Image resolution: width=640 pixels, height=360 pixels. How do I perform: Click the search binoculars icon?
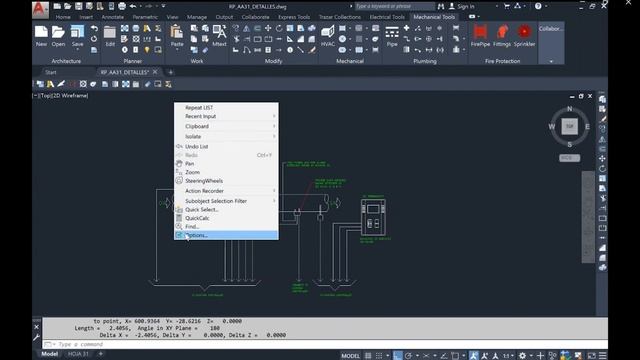(441, 6)
